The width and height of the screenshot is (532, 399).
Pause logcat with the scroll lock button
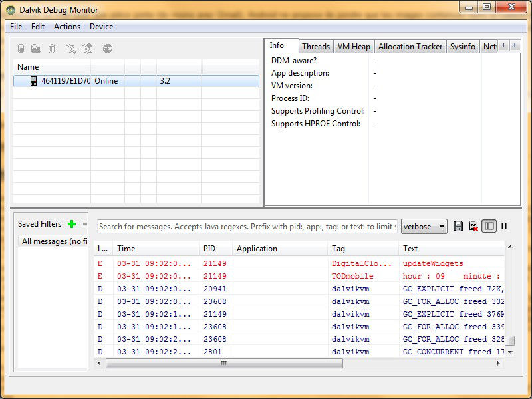tap(504, 226)
